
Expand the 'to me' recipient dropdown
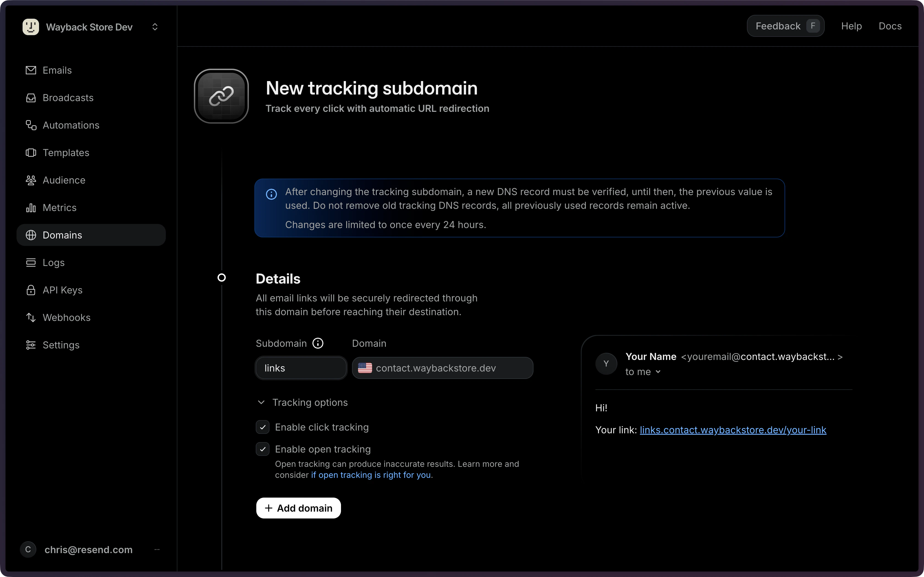[643, 372]
